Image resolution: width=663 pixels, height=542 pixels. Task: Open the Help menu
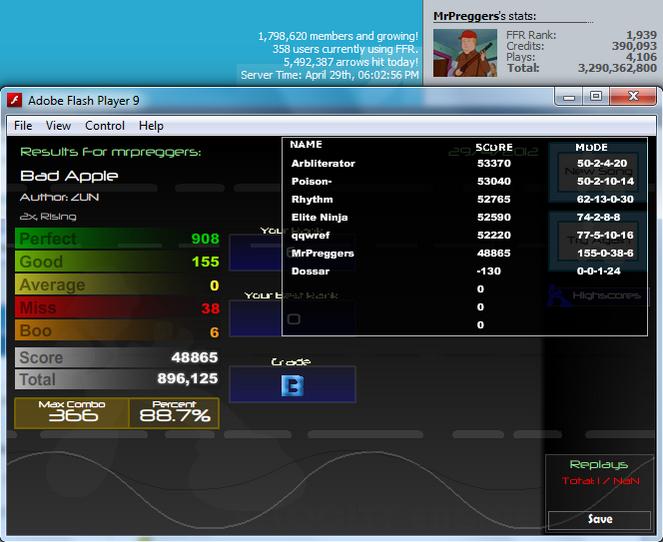(x=151, y=126)
